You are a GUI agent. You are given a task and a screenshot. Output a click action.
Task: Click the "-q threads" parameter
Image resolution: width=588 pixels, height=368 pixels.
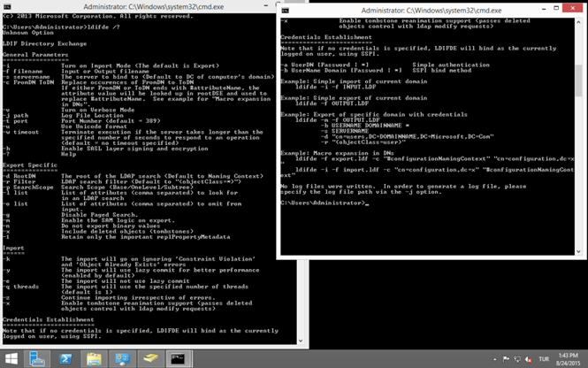click(x=20, y=287)
